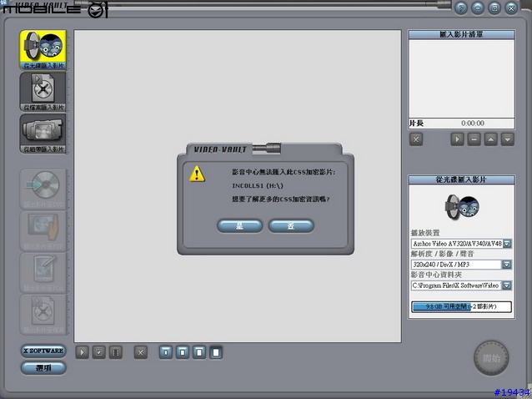
Task: Click the greyed export-to-PDA stylus icon
Action: click(x=43, y=273)
